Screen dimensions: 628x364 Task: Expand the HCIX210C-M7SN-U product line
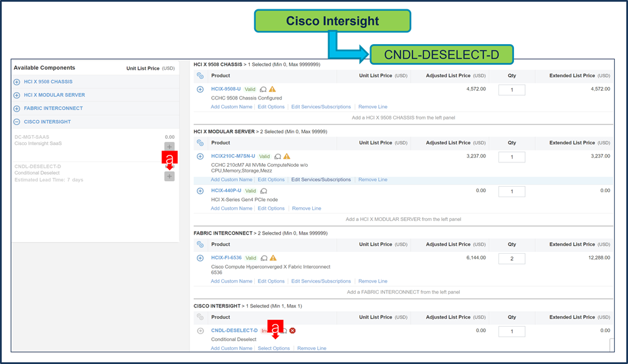(200, 156)
